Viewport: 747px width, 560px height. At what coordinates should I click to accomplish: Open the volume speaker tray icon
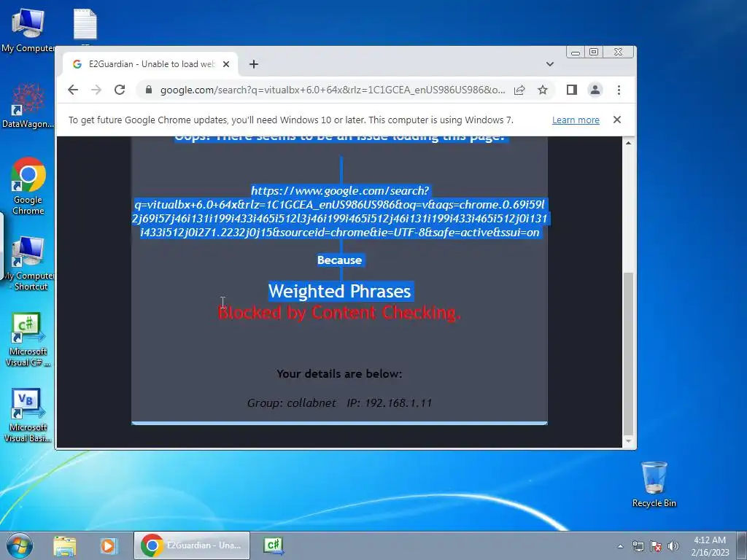(673, 546)
